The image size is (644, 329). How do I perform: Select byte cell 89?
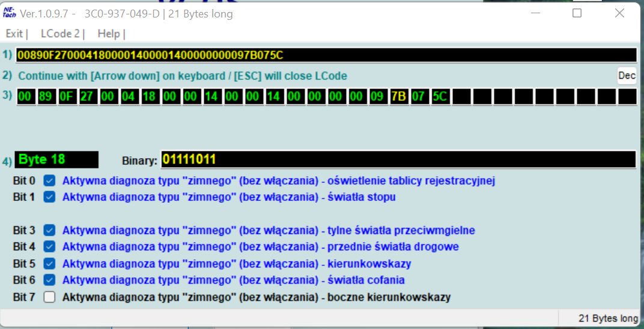(x=47, y=97)
